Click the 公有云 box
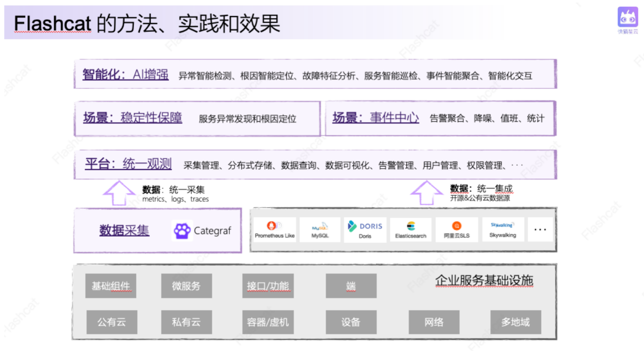 [112, 322]
